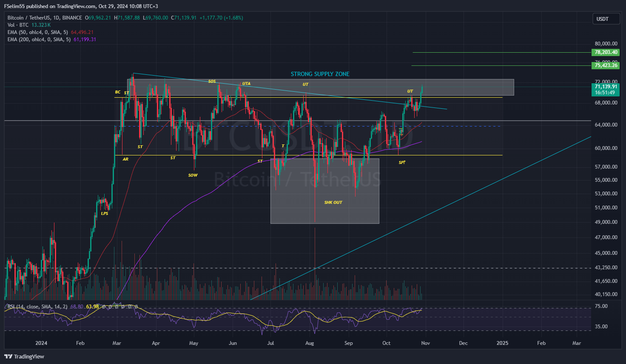Click the 49,000.00 price axis value
This screenshot has height=364, width=626.
[x=606, y=222]
